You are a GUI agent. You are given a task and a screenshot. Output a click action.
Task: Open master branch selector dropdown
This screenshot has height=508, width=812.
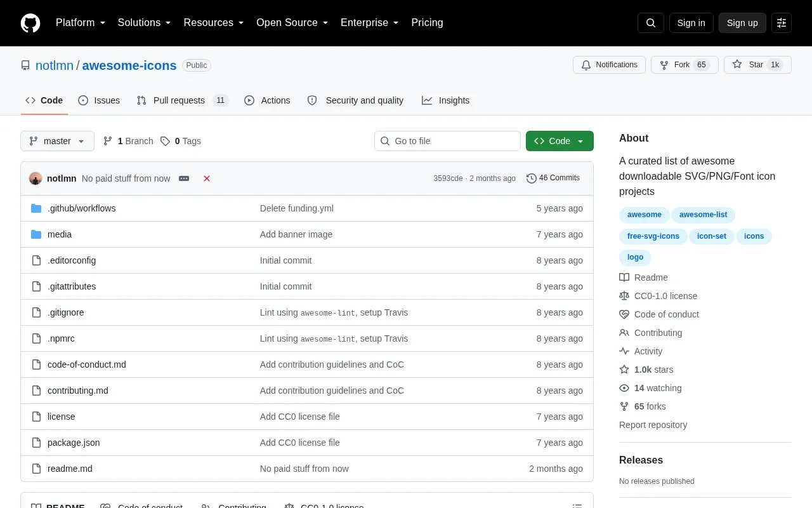57,141
